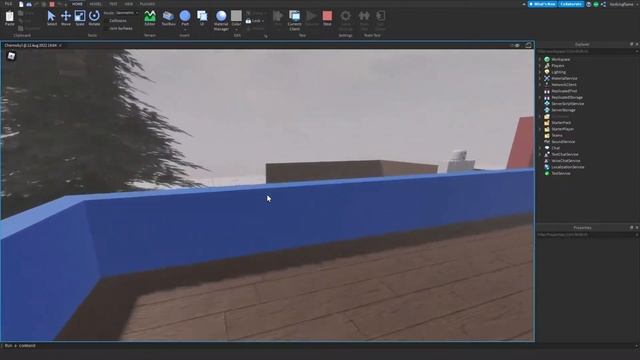Select ServerStorage in Explorer
Viewport: 640px width, 360px height.
point(563,110)
